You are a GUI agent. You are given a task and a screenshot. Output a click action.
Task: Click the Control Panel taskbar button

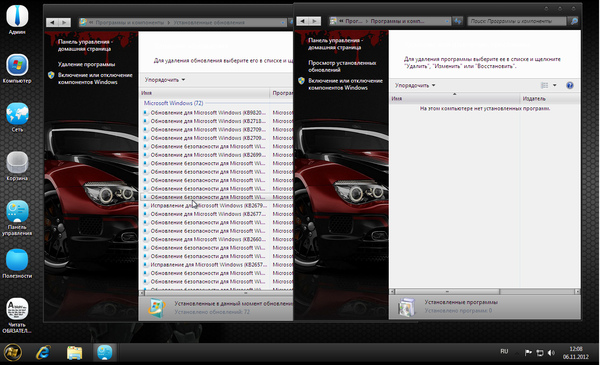click(x=104, y=352)
